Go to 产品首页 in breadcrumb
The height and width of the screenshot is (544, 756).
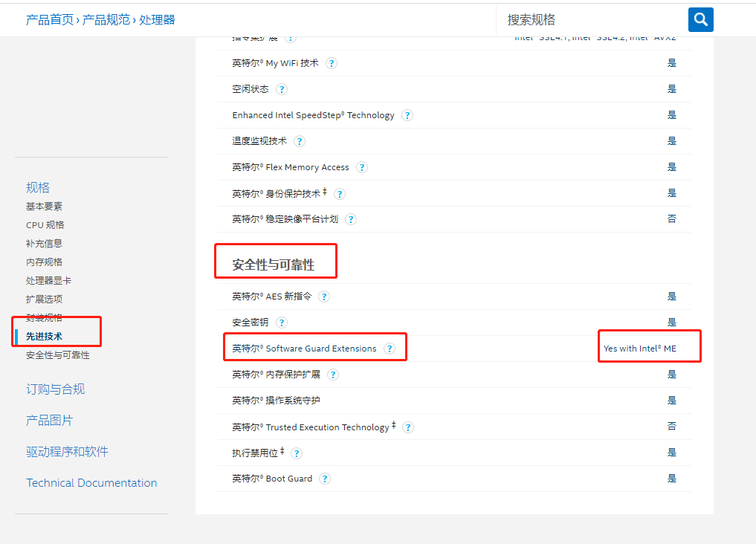(x=50, y=19)
